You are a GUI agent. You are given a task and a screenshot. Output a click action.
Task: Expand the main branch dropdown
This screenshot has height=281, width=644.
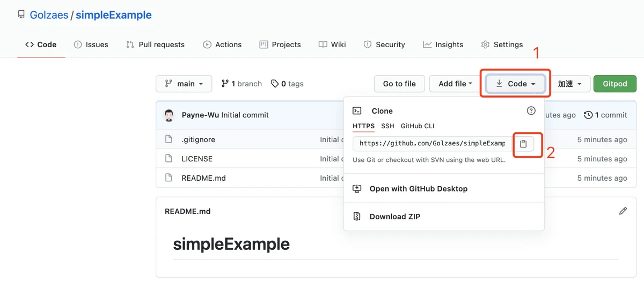(x=184, y=84)
